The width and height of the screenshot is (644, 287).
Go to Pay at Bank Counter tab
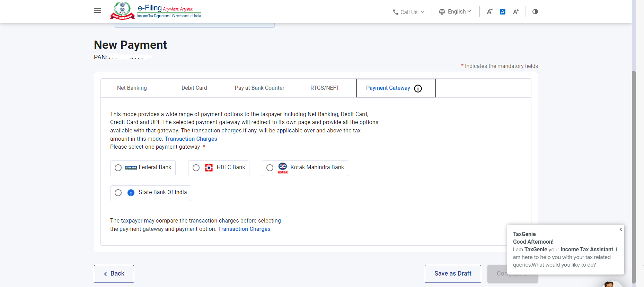tap(259, 88)
